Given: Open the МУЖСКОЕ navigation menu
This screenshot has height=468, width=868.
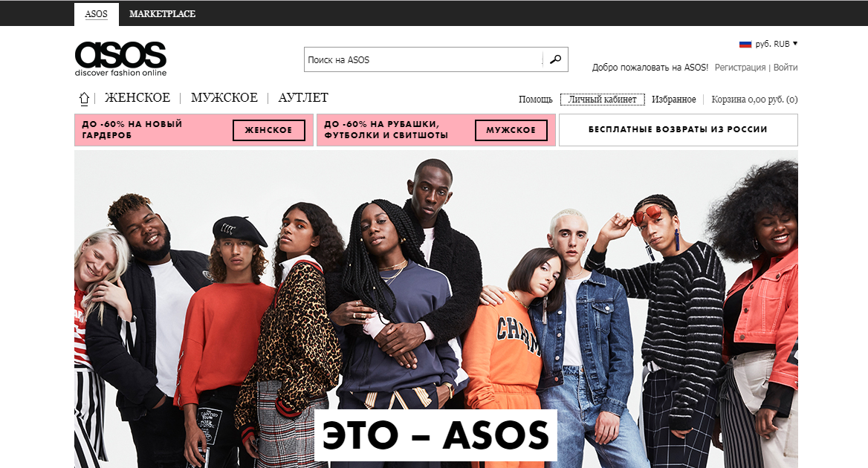Looking at the screenshot, I should [224, 98].
